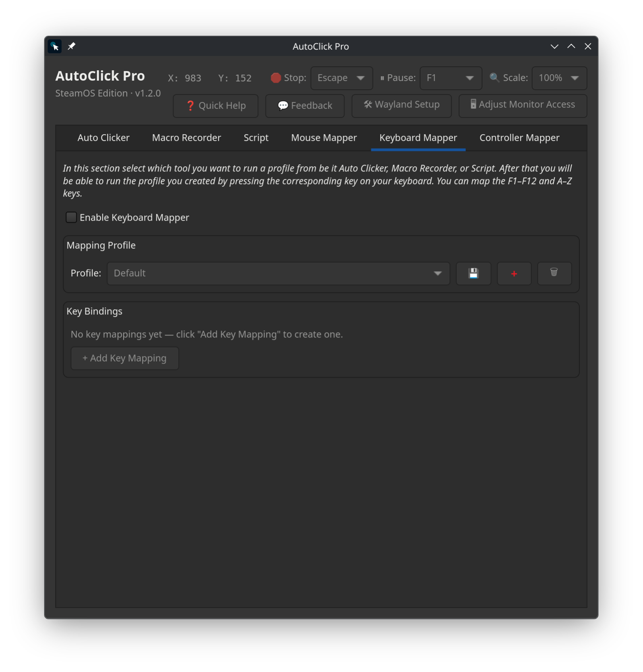Go to the Mouse Mapper tab
Screen dimensions: 643x672
point(324,138)
